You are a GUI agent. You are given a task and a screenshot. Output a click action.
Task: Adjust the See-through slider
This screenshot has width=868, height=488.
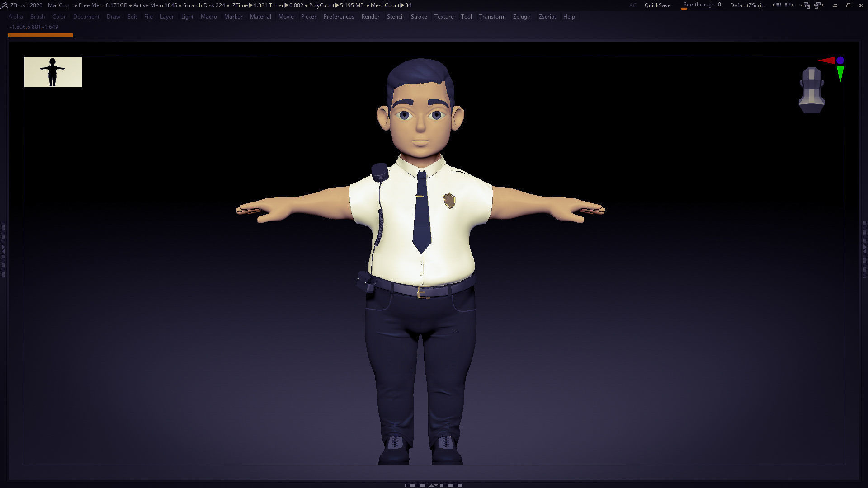[x=702, y=5]
